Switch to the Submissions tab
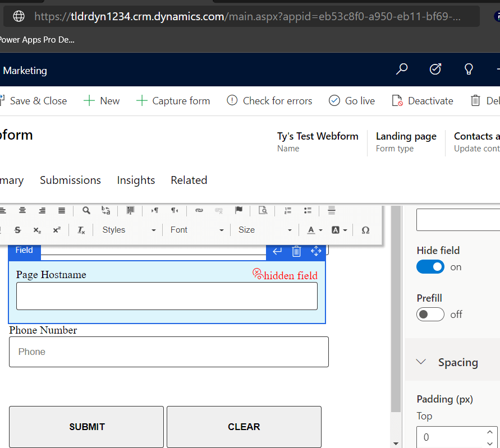 70,180
